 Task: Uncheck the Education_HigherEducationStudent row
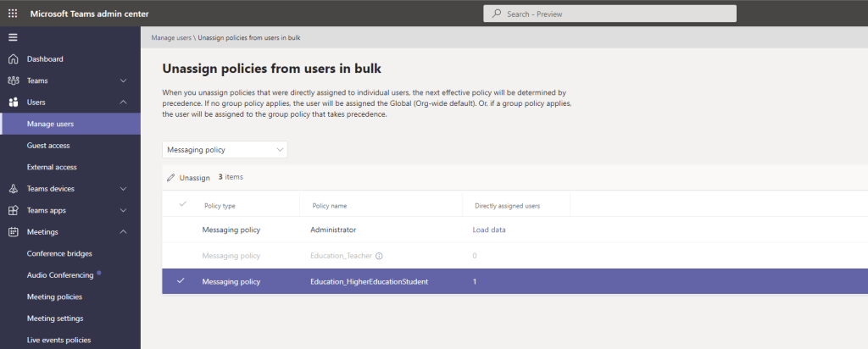pyautogui.click(x=181, y=281)
